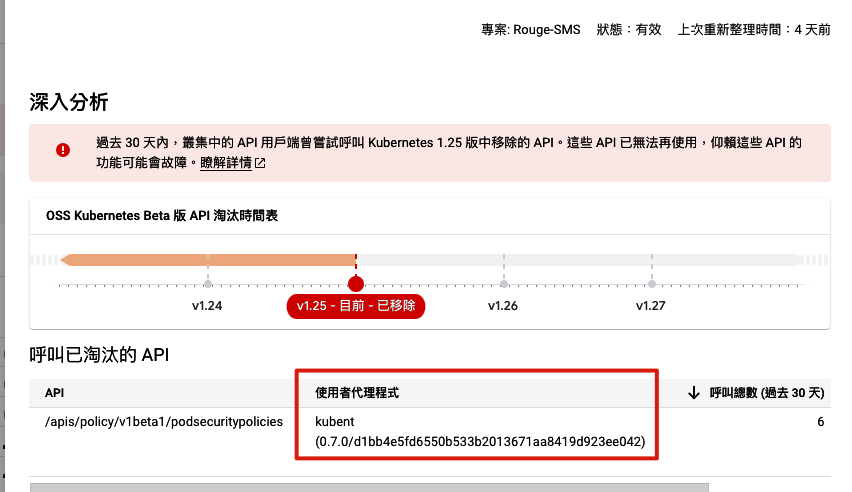Select the /apis/policy/v1beta1/podsecuritypolicies row cell
852x492 pixels.
157,422
